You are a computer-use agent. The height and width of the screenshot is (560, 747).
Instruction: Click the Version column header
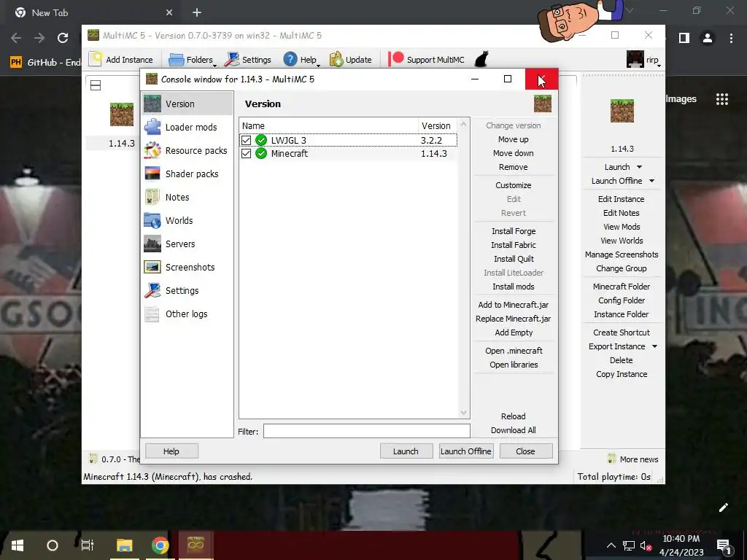click(x=437, y=125)
